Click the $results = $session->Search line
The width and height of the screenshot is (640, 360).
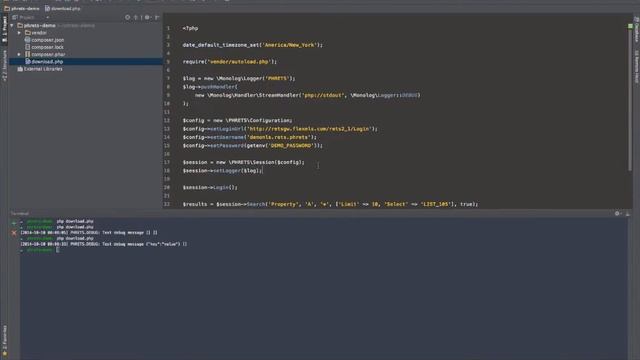click(x=330, y=204)
